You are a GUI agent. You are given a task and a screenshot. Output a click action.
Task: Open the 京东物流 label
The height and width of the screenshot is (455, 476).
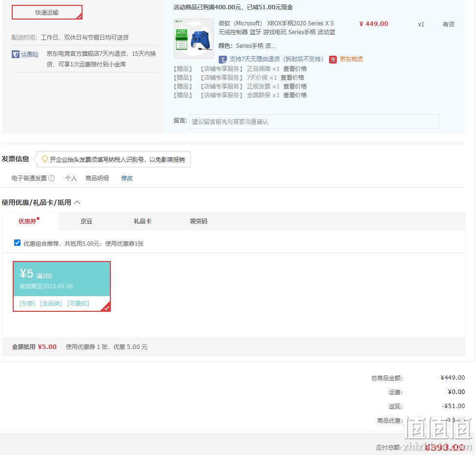pos(351,59)
